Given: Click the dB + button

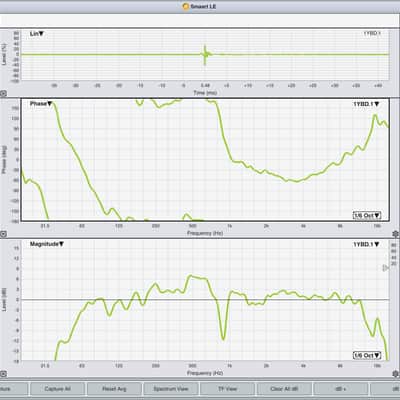Looking at the screenshot, I should click(341, 389).
